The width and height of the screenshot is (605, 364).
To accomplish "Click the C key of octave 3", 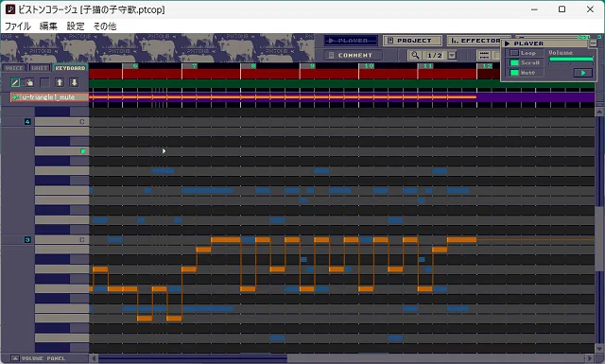I will coord(61,240).
